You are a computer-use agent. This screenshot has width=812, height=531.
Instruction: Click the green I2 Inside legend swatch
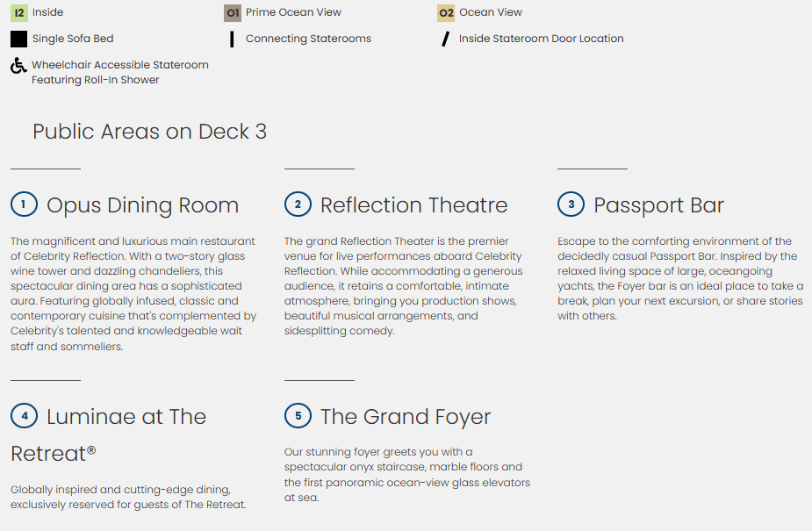19,13
